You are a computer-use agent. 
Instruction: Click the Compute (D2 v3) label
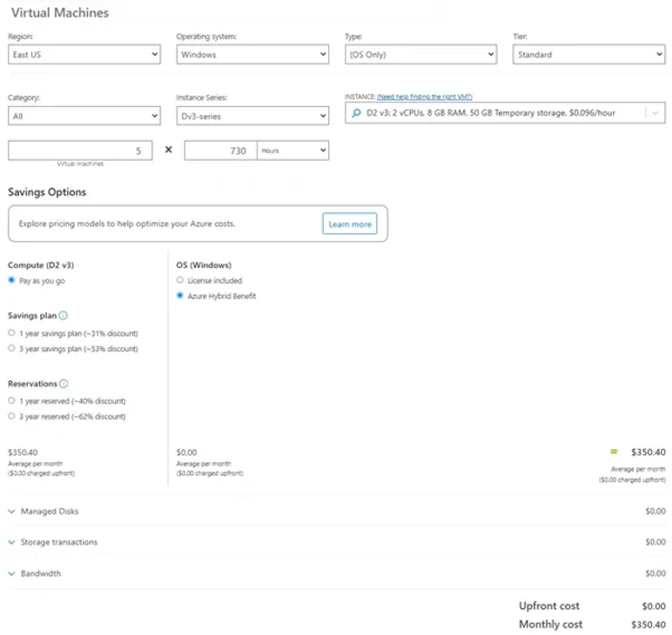click(41, 265)
